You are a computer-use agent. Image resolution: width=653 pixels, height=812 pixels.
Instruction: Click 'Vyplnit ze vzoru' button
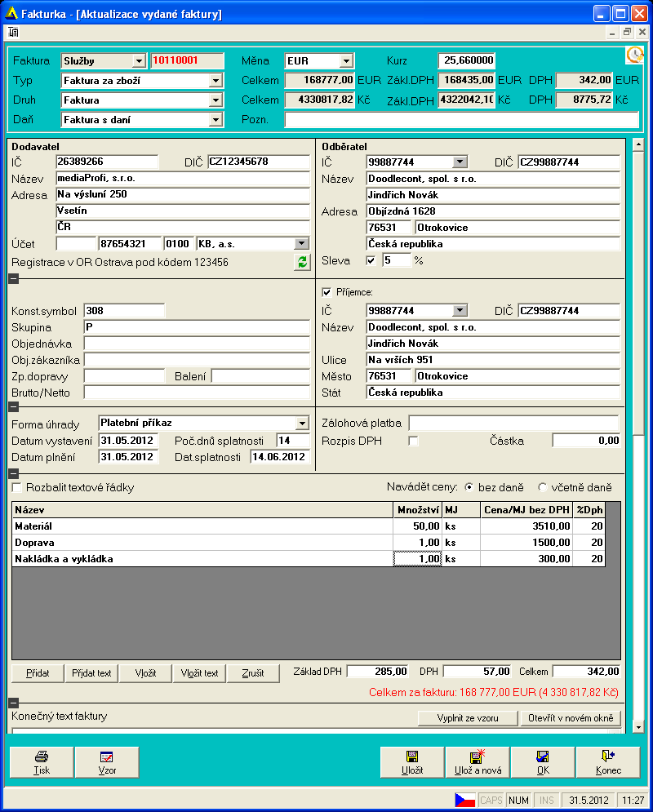468,718
